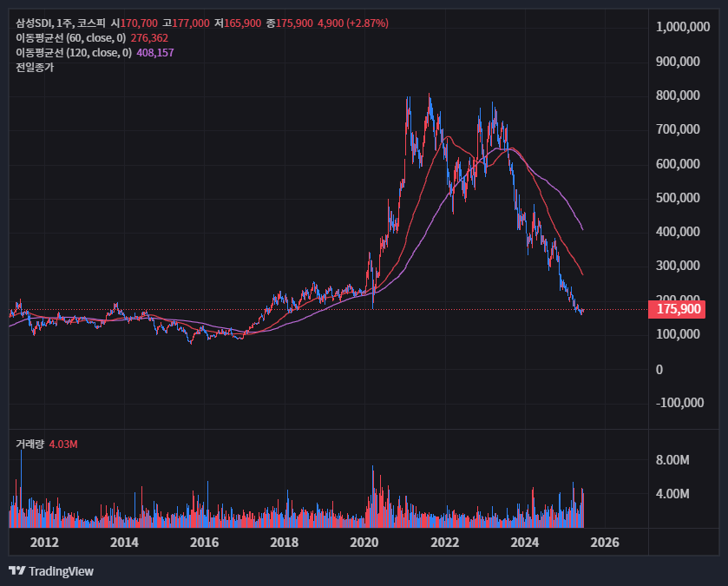Click the 400,000 price axis label

pos(678,232)
